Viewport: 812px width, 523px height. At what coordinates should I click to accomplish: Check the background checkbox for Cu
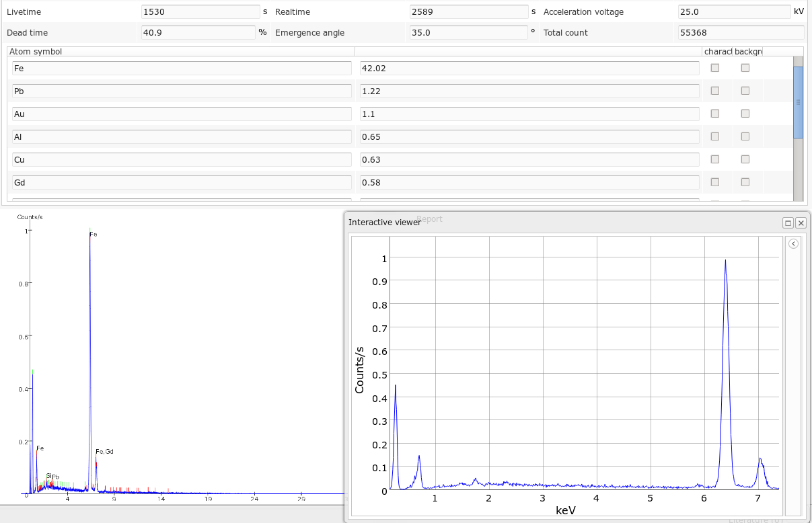click(x=745, y=159)
